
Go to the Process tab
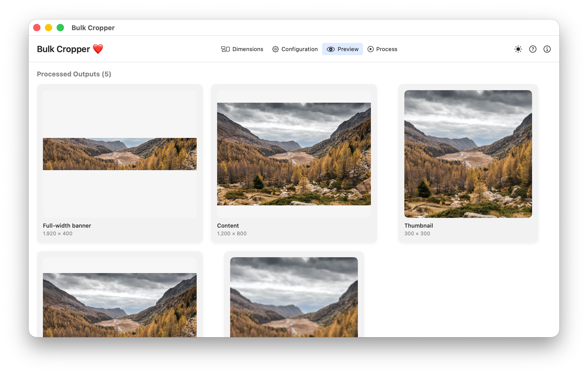click(386, 49)
